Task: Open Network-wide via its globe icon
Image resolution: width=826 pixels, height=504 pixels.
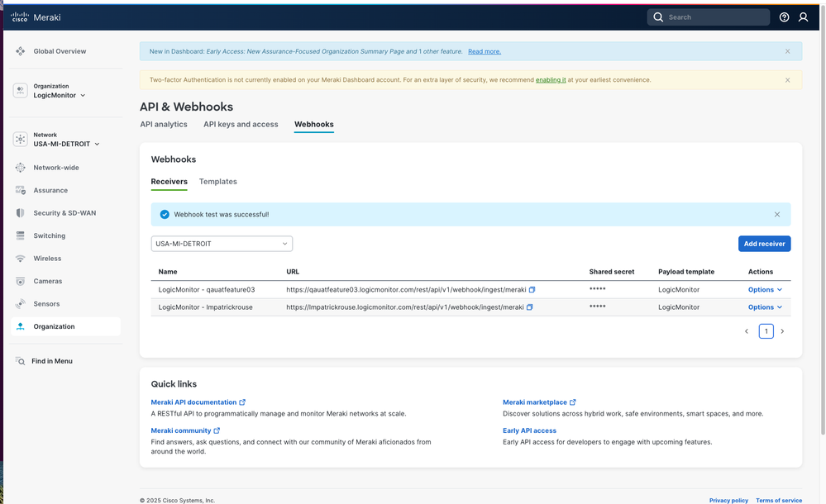Action: [20, 168]
